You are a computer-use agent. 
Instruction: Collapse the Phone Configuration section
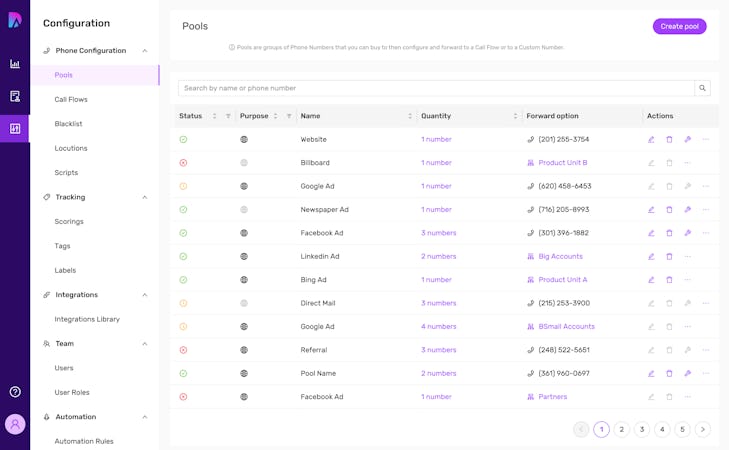click(145, 51)
